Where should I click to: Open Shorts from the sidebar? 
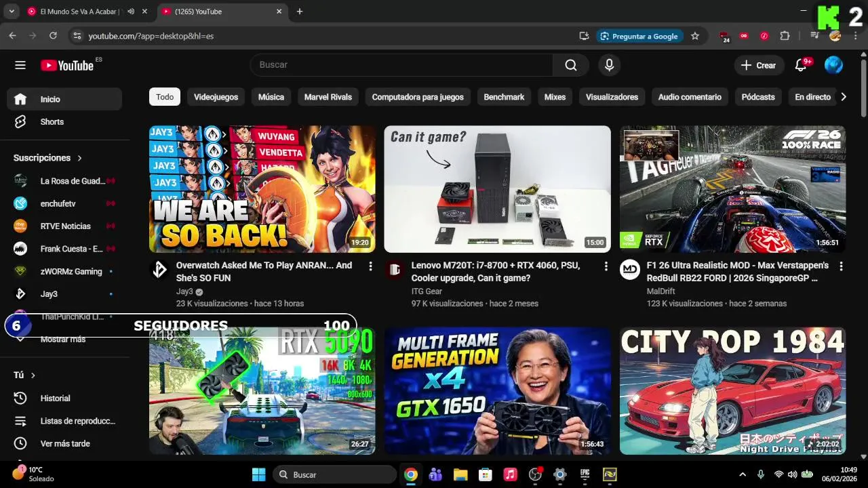64,122
